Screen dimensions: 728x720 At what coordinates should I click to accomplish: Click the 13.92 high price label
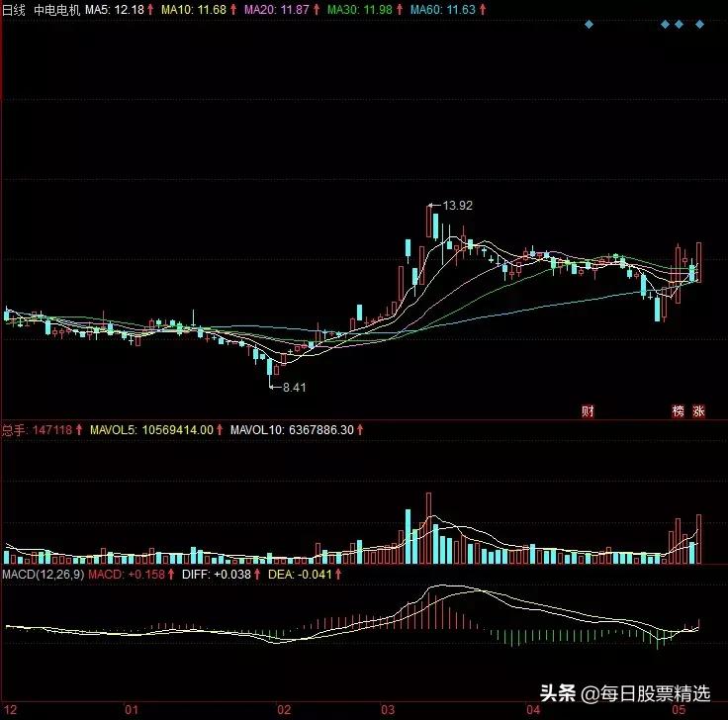[457, 206]
